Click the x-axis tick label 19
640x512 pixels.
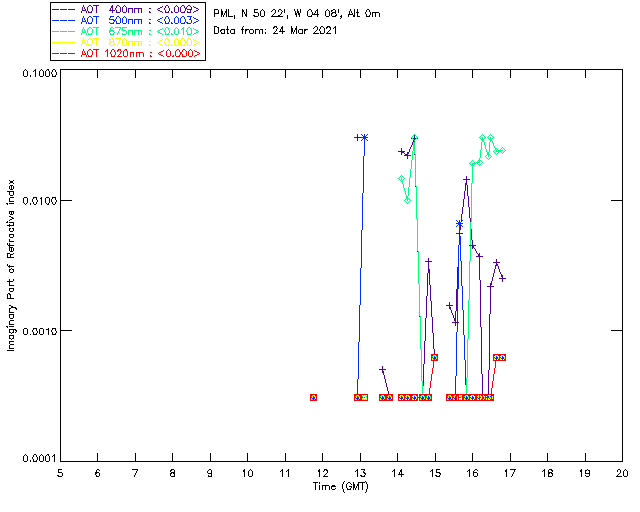(585, 473)
